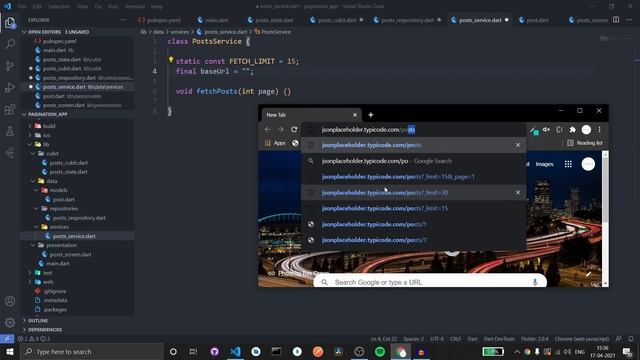Open Google apps grid in Chrome
The image size is (640, 360).
point(568,164)
